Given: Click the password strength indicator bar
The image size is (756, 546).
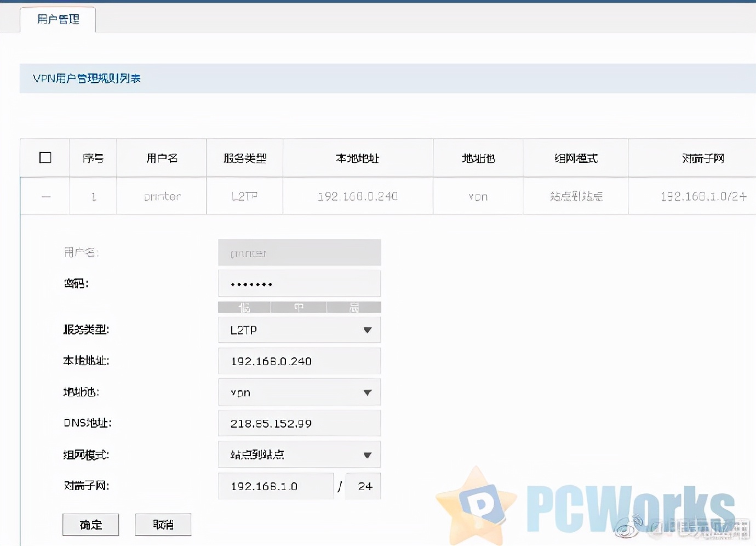Looking at the screenshot, I should coord(299,307).
